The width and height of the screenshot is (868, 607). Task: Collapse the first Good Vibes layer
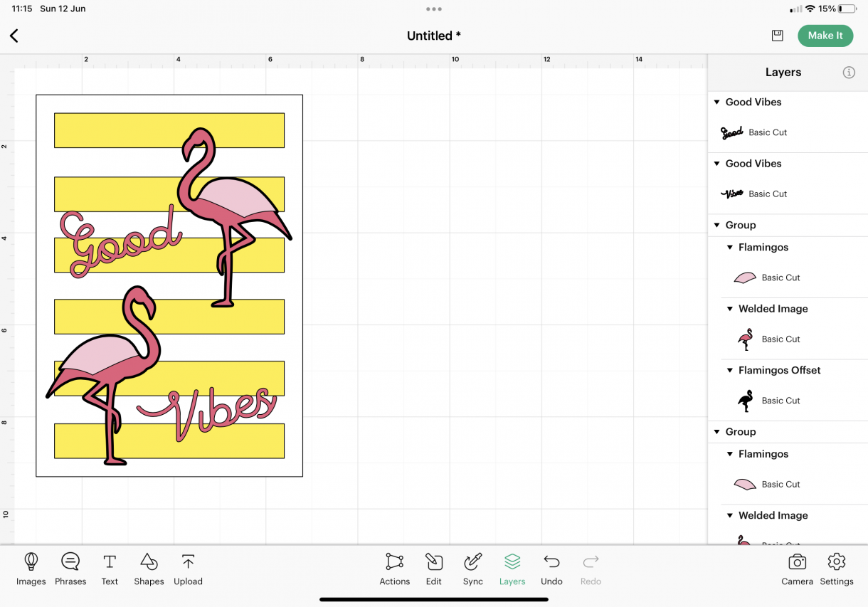pyautogui.click(x=716, y=102)
